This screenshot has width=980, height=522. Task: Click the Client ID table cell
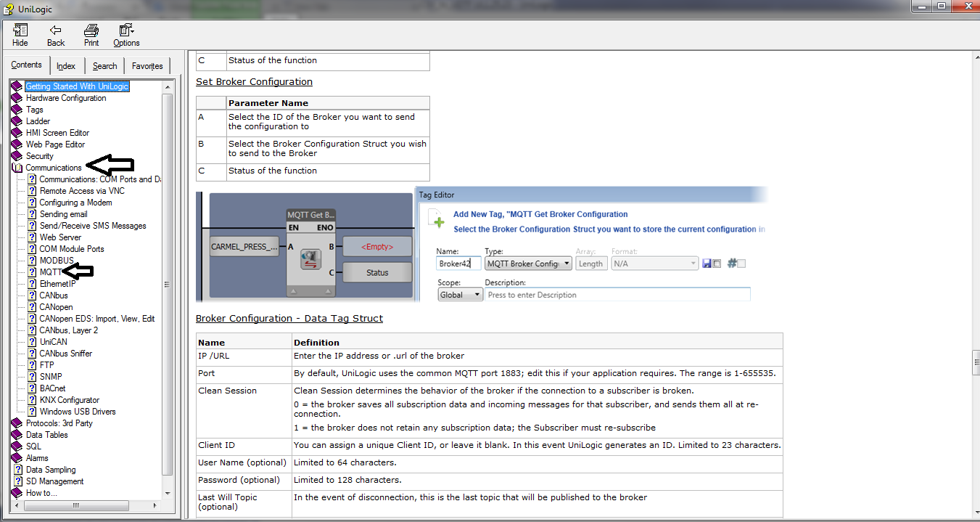244,446
